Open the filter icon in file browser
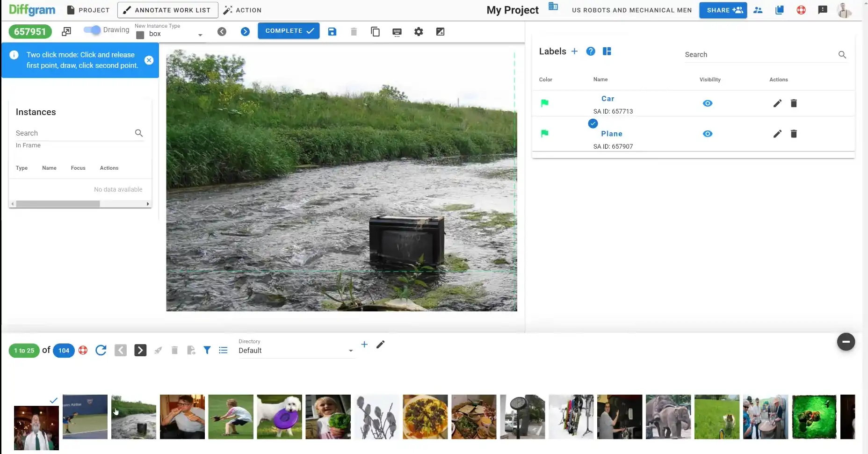868x454 pixels. tap(207, 350)
